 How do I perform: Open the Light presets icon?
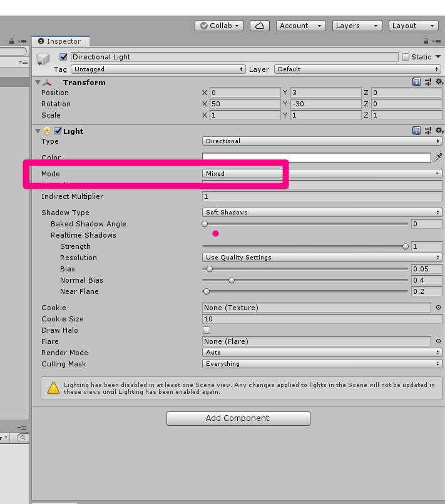428,131
